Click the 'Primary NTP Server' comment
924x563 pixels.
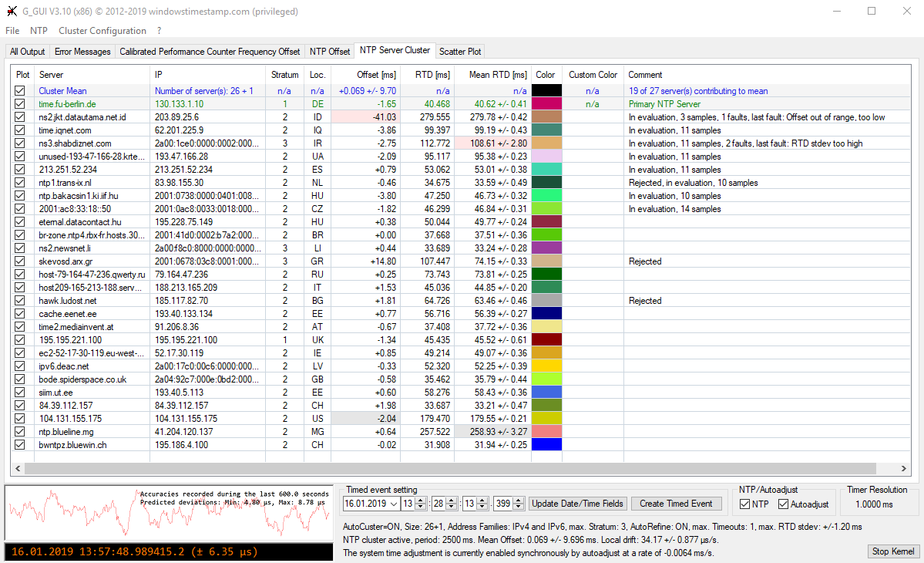(665, 104)
